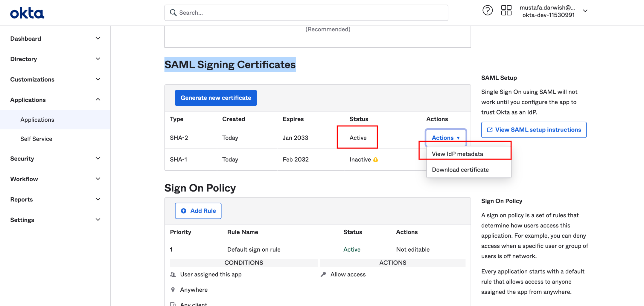644x306 pixels.
Task: Click the (Recommended) label
Action: pyautogui.click(x=328, y=29)
